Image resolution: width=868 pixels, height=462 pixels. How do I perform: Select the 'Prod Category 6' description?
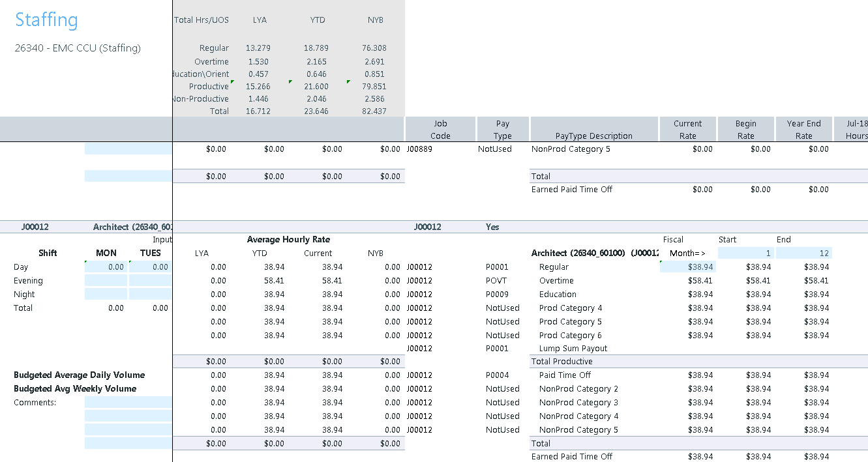[571, 336]
